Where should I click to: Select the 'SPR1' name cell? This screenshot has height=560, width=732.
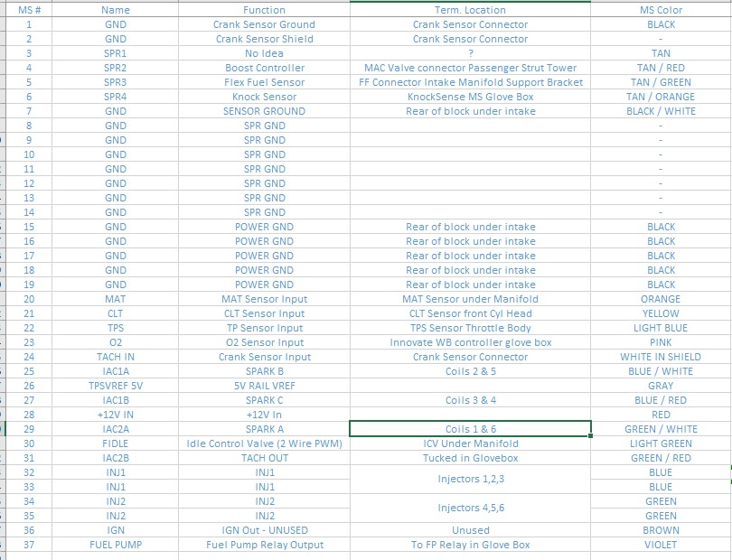(x=116, y=53)
